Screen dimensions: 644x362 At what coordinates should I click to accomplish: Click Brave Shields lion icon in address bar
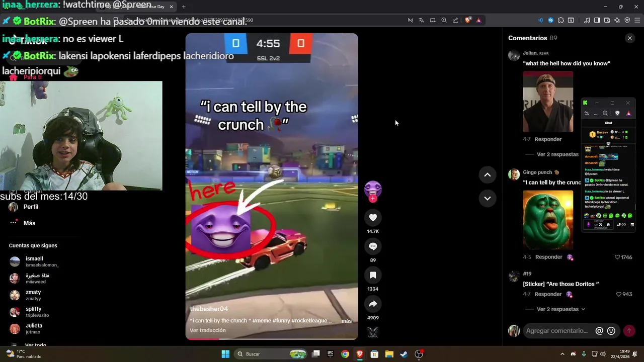click(x=468, y=20)
